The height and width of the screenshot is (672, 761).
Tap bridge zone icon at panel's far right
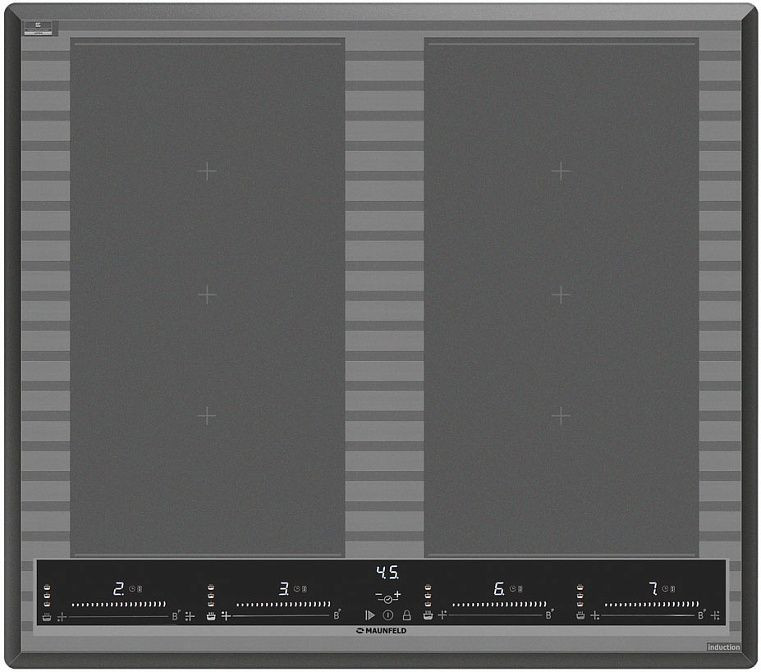715,615
